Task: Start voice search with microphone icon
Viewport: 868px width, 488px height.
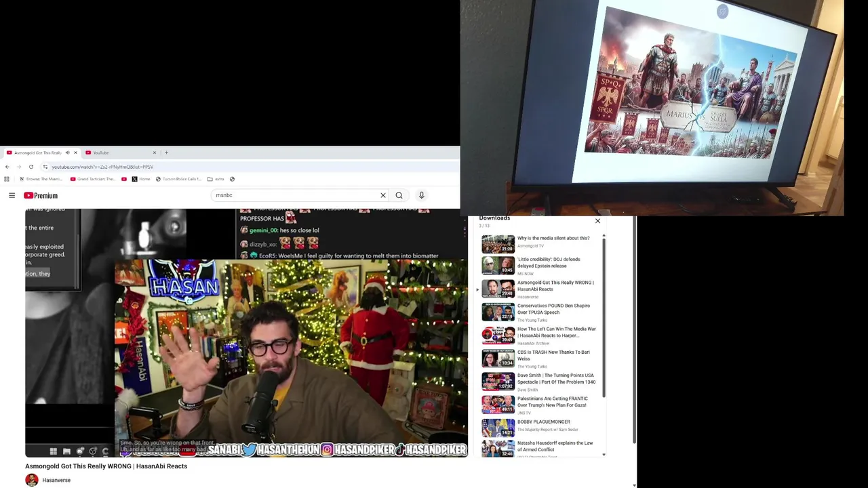Action: (421, 195)
